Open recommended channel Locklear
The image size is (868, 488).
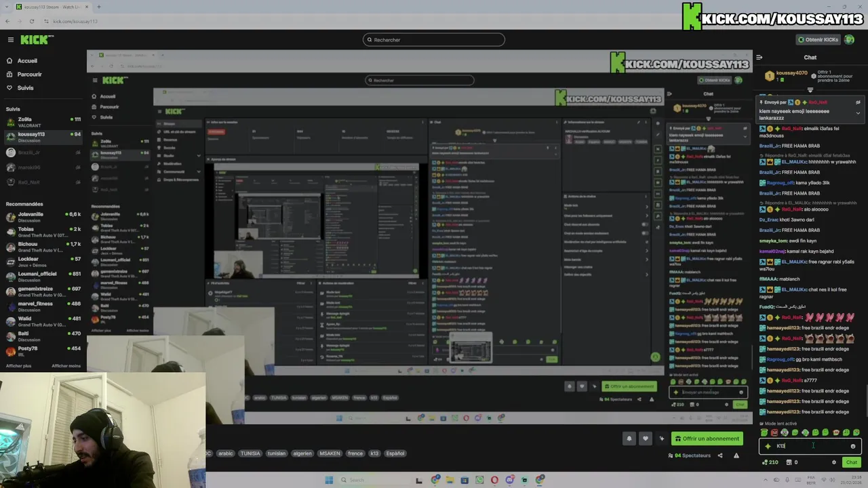(43, 262)
